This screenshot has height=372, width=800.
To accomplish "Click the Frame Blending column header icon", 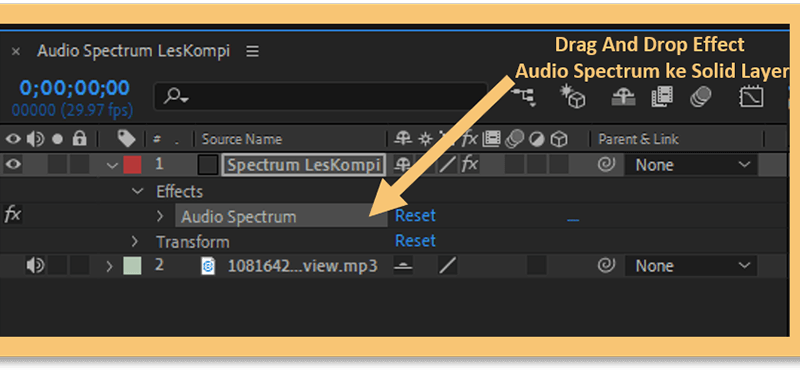I will (491, 139).
